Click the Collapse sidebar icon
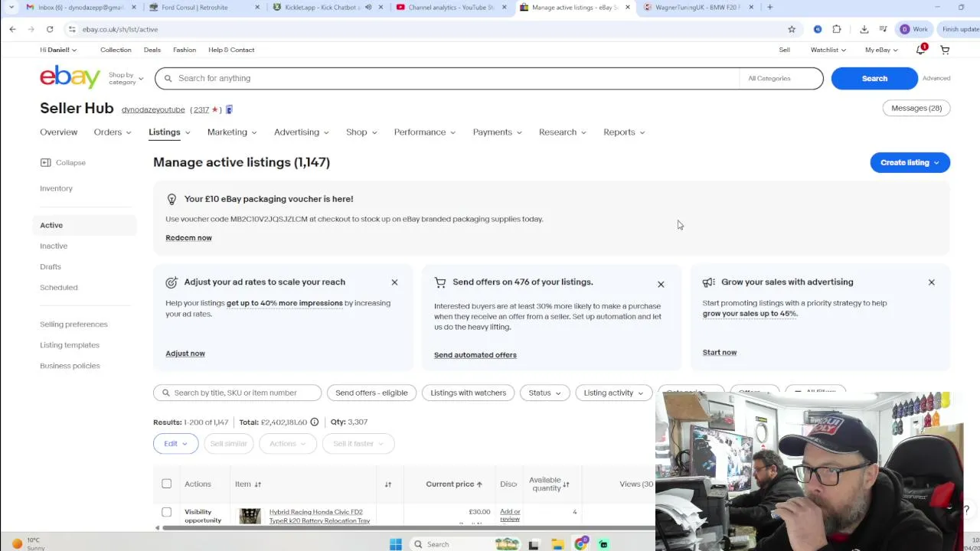Viewport: 980px width, 551px height. (x=45, y=162)
